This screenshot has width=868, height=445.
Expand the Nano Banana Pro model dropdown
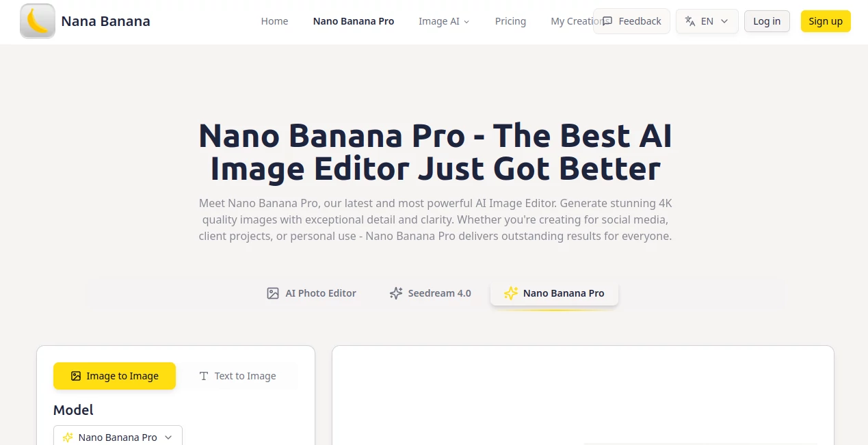(x=117, y=437)
